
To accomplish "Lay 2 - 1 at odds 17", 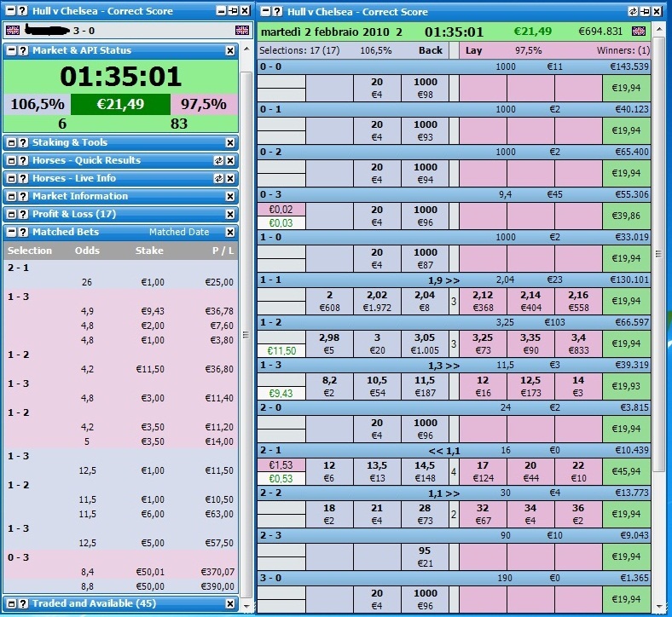I will pos(483,471).
